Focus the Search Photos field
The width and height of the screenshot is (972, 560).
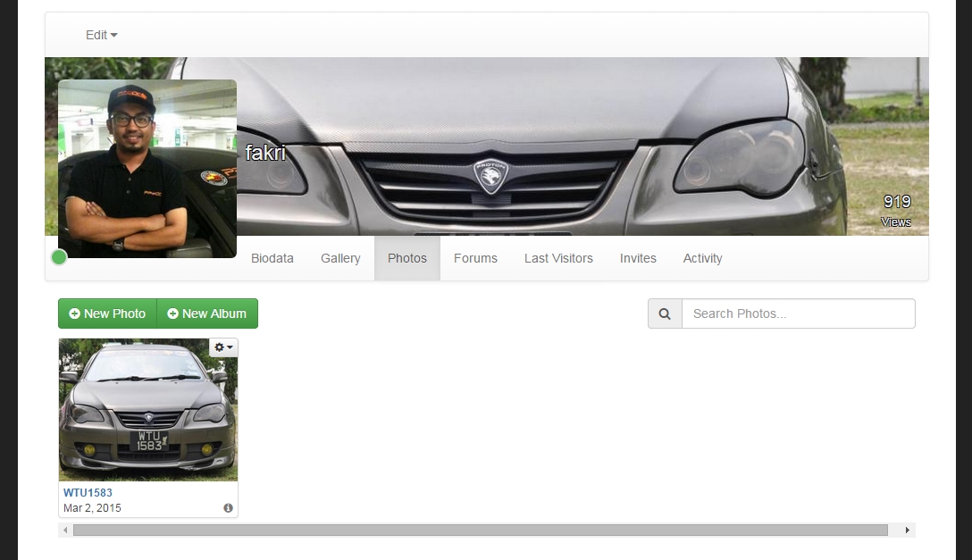[799, 313]
